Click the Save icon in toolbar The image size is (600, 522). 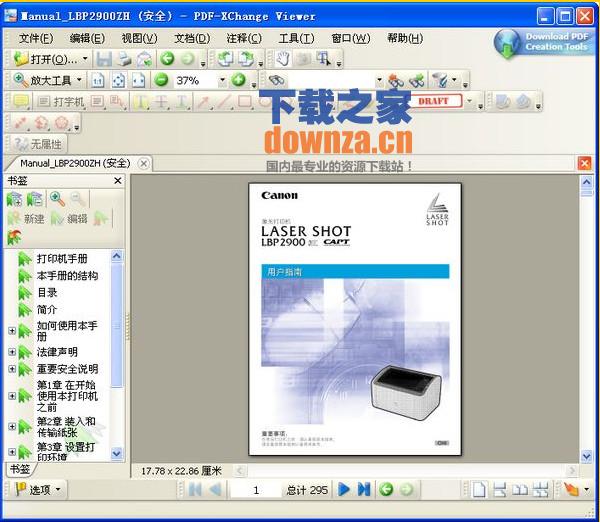tap(104, 59)
